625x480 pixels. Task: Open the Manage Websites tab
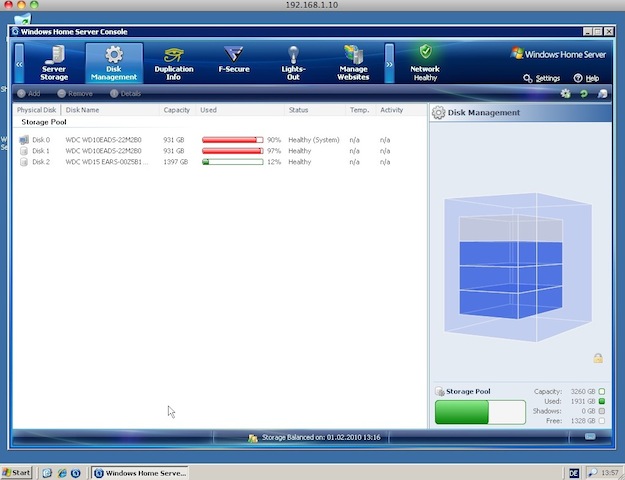353,63
